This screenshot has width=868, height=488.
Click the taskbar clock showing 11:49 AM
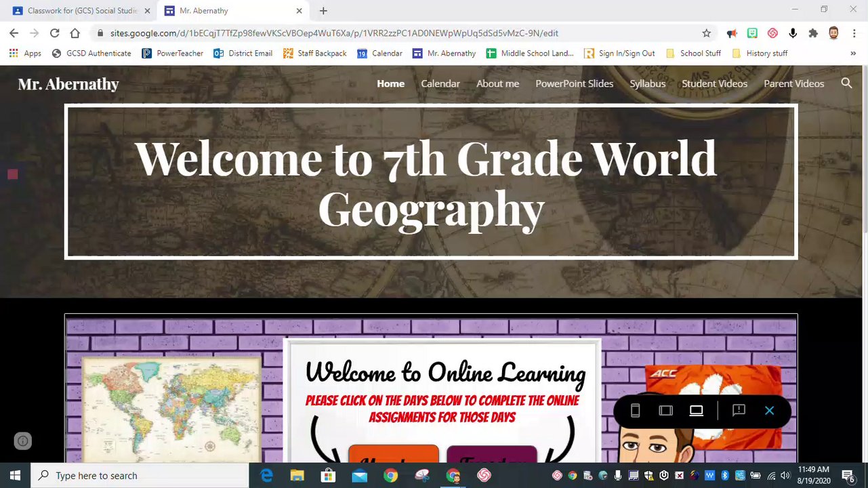click(814, 475)
